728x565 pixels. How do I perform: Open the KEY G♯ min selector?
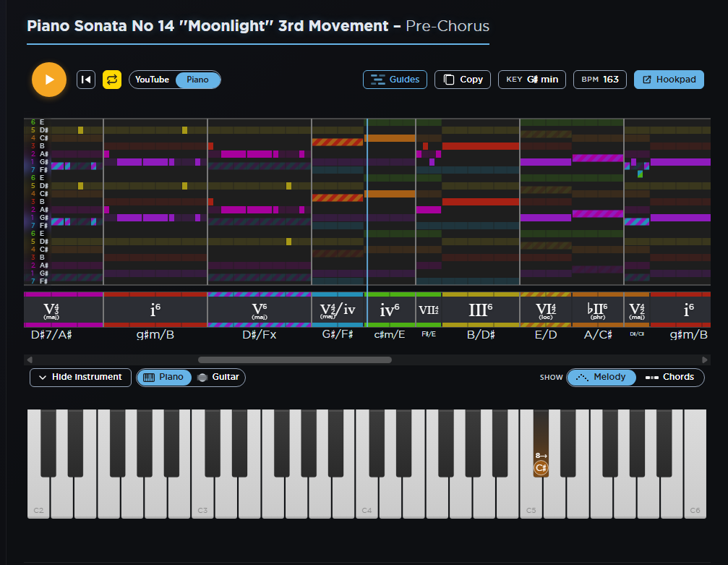[x=532, y=80]
